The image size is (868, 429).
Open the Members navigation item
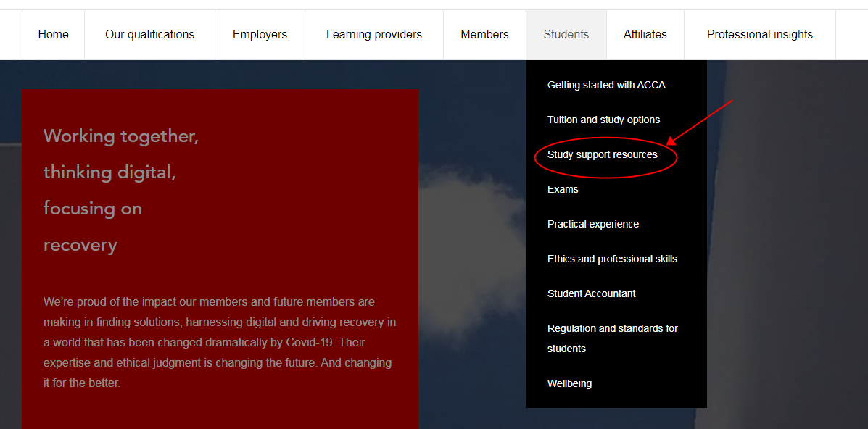(484, 35)
